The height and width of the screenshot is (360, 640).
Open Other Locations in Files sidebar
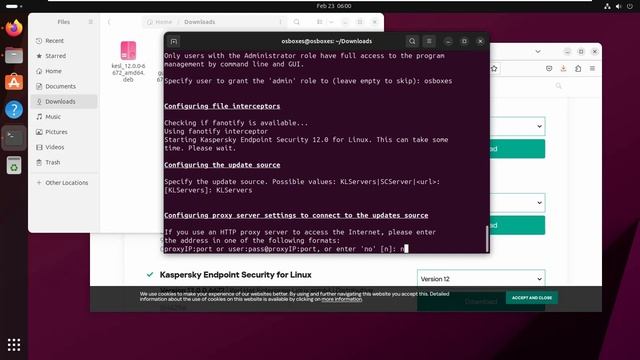(x=64, y=183)
